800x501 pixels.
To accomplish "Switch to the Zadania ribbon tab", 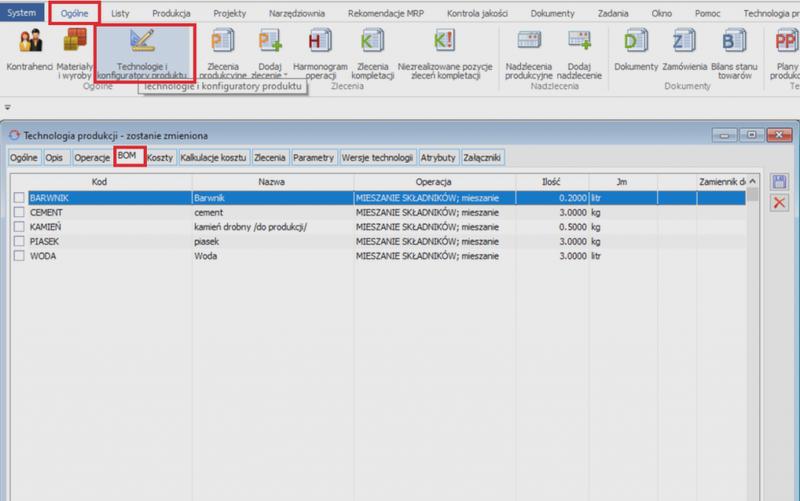I will click(x=613, y=13).
